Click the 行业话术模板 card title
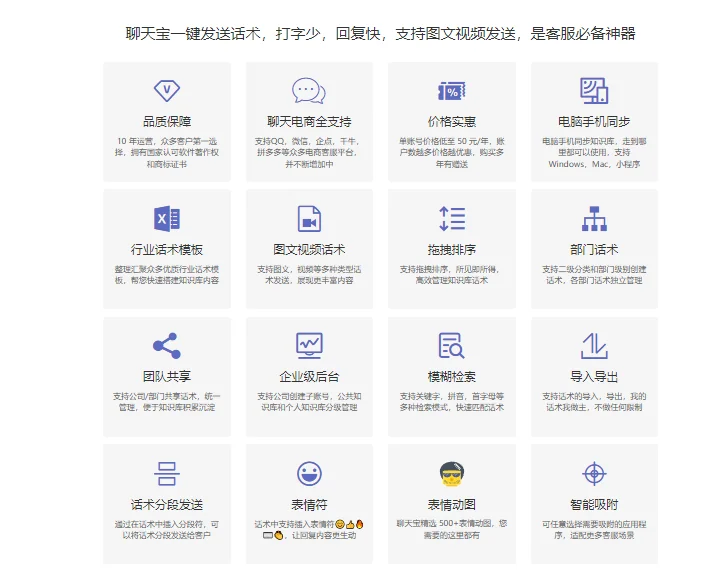 pos(167,250)
